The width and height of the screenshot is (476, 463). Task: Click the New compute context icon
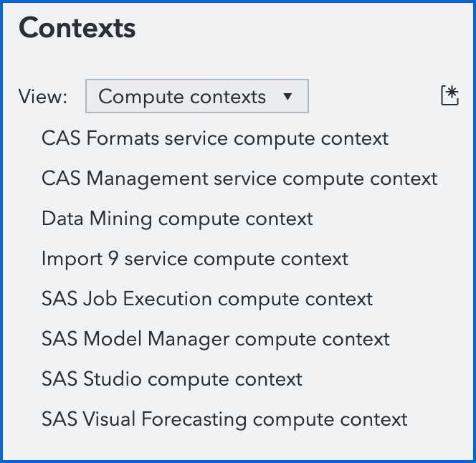449,96
